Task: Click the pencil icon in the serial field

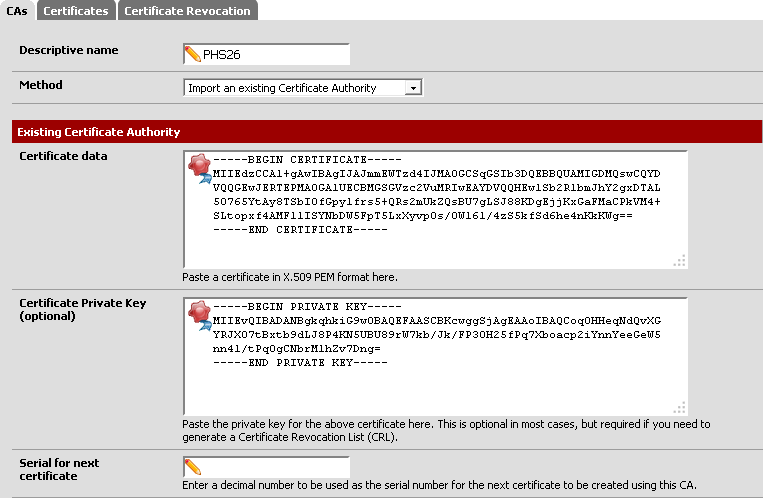Action: [194, 467]
